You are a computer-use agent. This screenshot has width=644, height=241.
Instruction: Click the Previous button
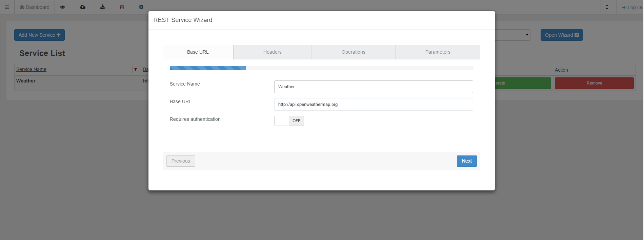[181, 161]
